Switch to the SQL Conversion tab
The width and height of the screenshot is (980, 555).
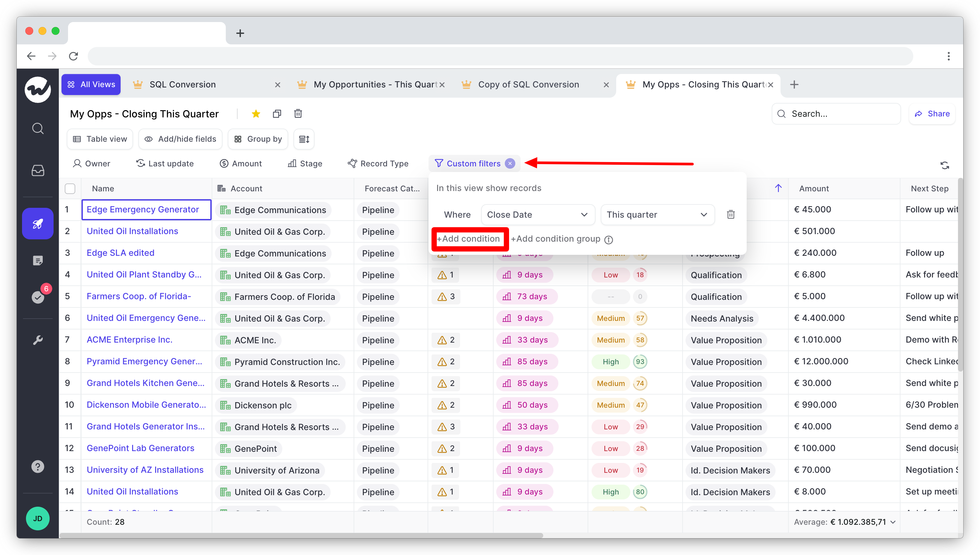(x=181, y=84)
